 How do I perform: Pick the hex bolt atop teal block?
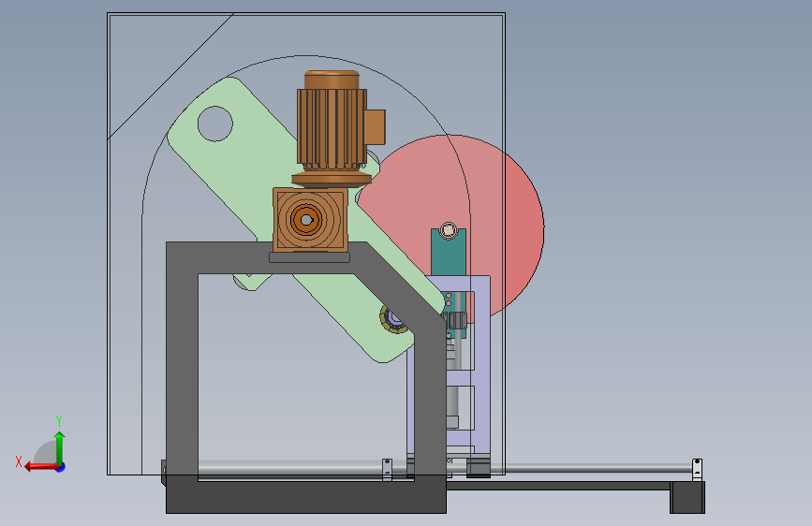pyautogui.click(x=449, y=230)
